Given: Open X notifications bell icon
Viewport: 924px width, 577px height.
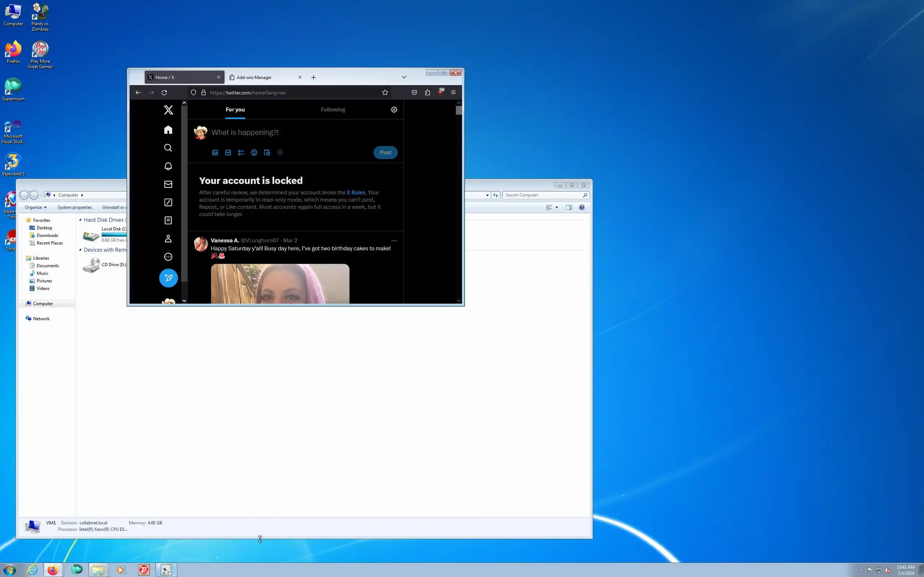Looking at the screenshot, I should [168, 166].
